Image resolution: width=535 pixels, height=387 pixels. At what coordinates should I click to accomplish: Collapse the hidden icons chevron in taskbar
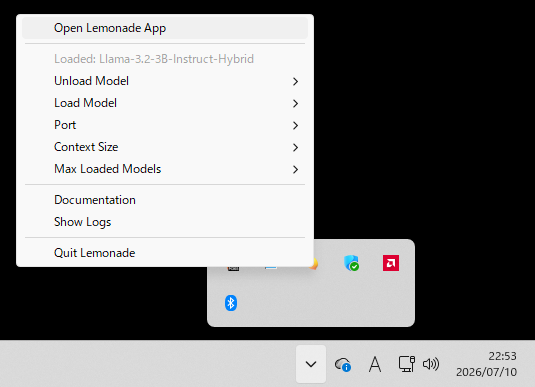coord(311,364)
